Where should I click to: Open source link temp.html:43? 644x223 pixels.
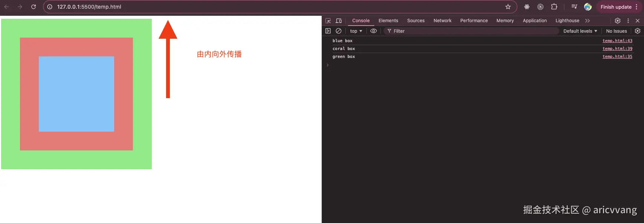tap(617, 41)
